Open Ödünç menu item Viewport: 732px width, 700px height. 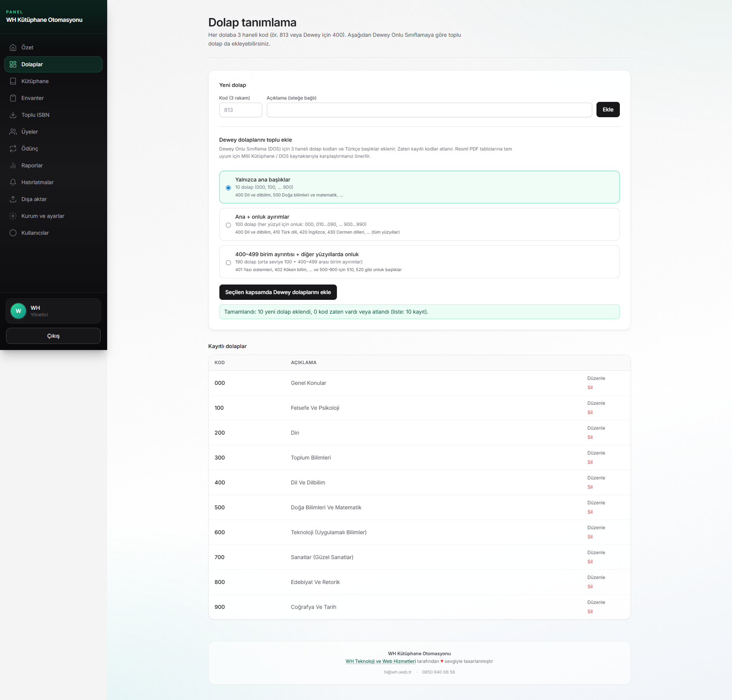(x=53, y=149)
